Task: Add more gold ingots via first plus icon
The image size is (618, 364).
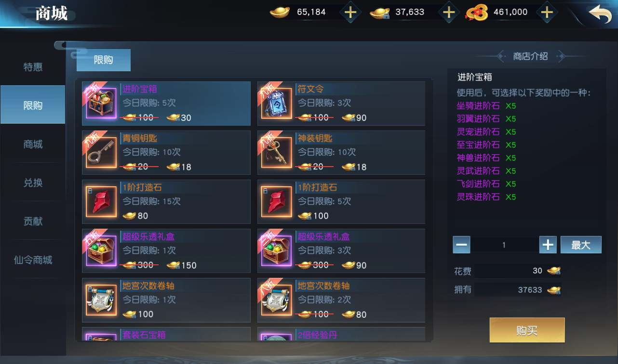Action: coord(350,13)
